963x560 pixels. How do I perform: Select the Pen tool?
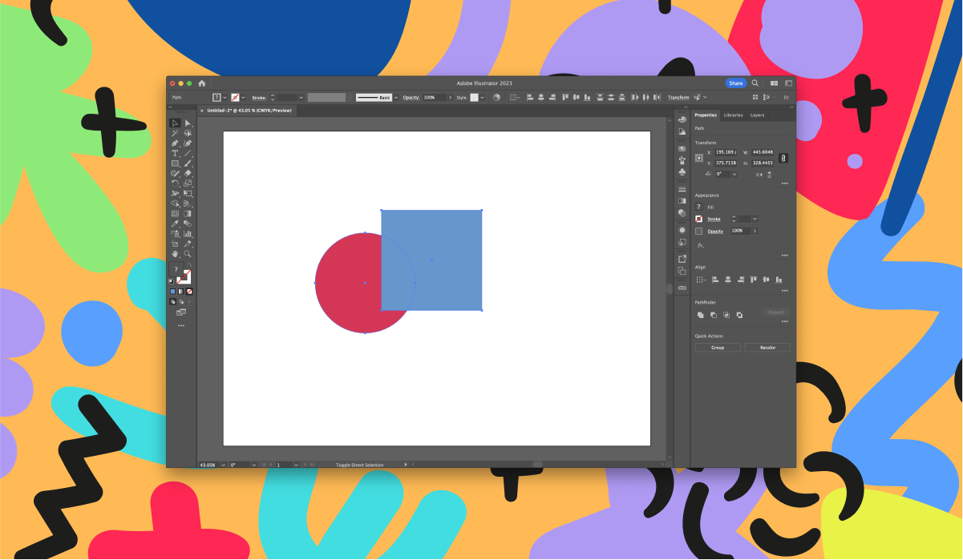173,143
